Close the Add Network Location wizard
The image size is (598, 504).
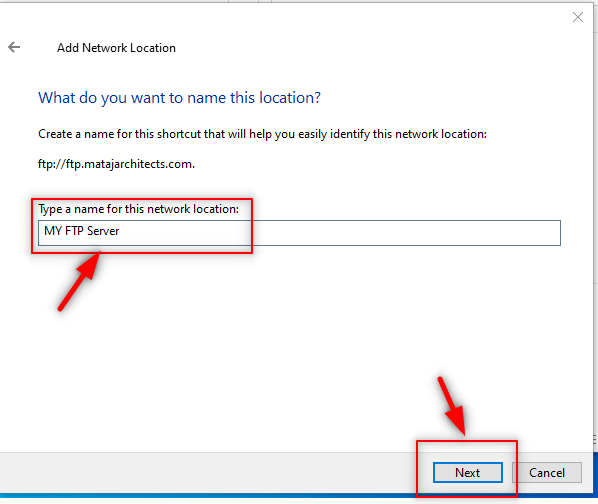(577, 17)
